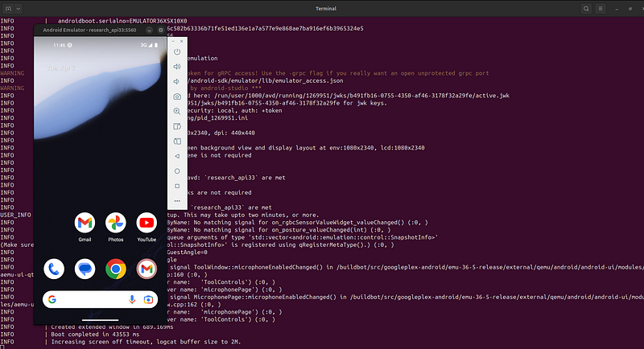Screen dimensions: 644x349
Task: Click the 'GuestAngle=0' log text
Action: point(188,253)
